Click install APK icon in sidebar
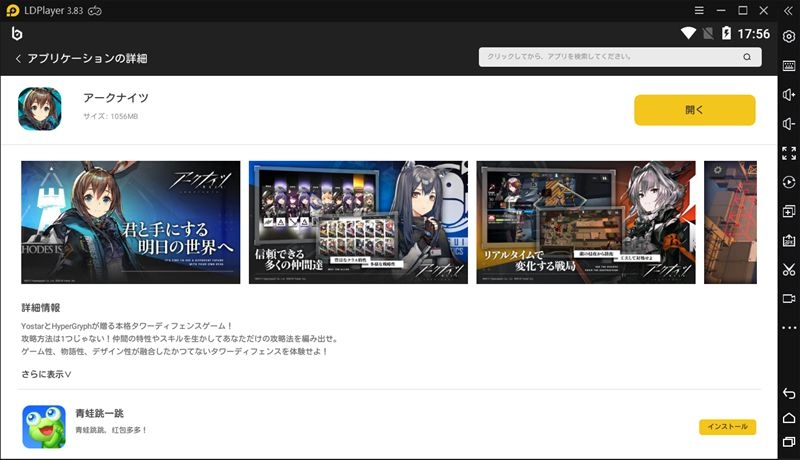800x460 pixels. tap(789, 240)
